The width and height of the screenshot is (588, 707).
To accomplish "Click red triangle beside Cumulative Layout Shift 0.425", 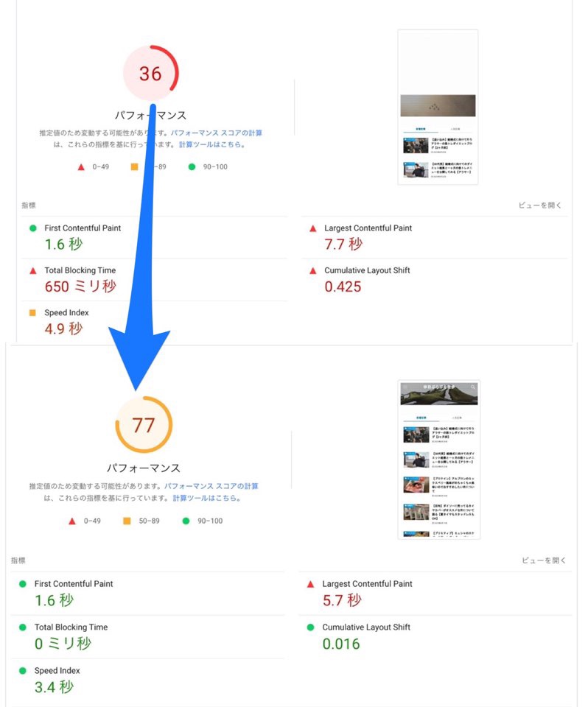I will click(312, 271).
